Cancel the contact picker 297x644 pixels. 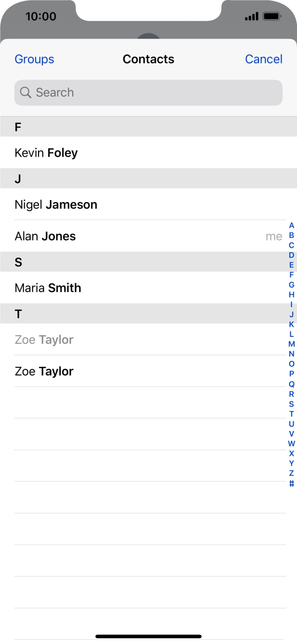tap(263, 59)
